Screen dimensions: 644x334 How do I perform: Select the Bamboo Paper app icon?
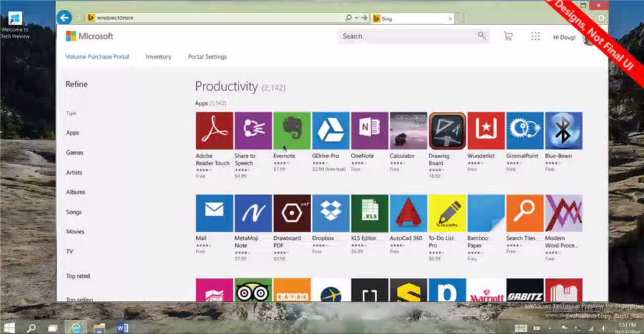[486, 213]
